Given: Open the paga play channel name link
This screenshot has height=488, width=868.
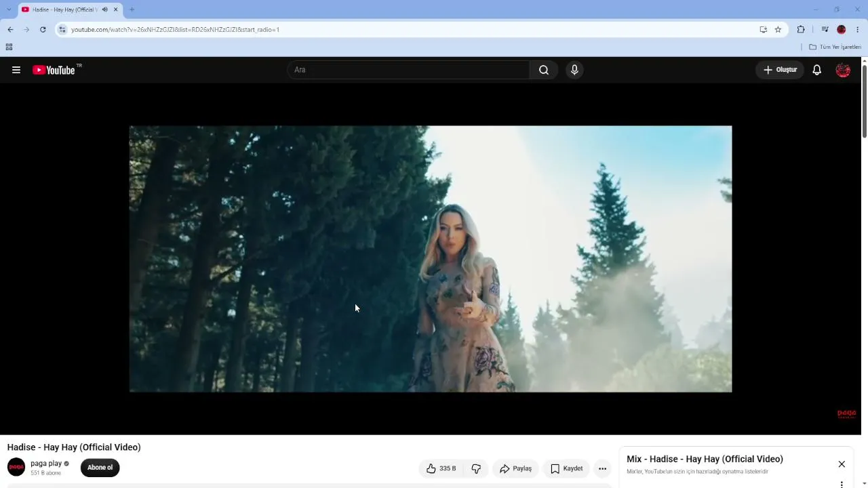Looking at the screenshot, I should click(x=46, y=464).
